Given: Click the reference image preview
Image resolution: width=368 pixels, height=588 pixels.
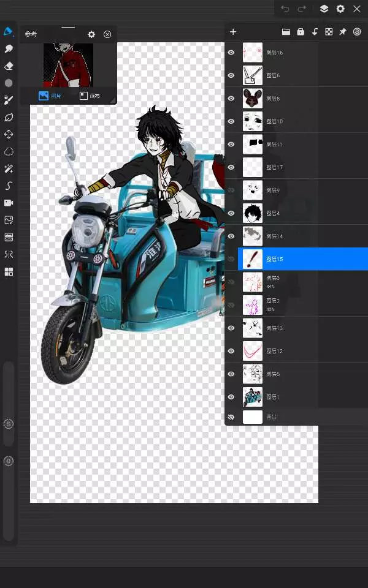Looking at the screenshot, I should (x=68, y=66).
